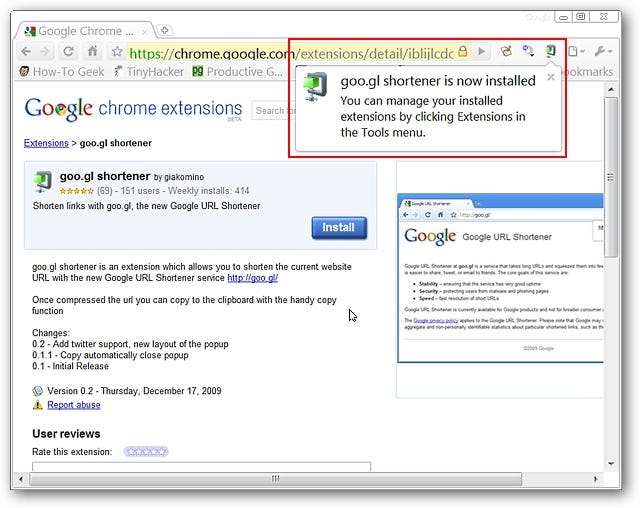Click the user review text box
The height and width of the screenshot is (508, 640).
click(201, 466)
